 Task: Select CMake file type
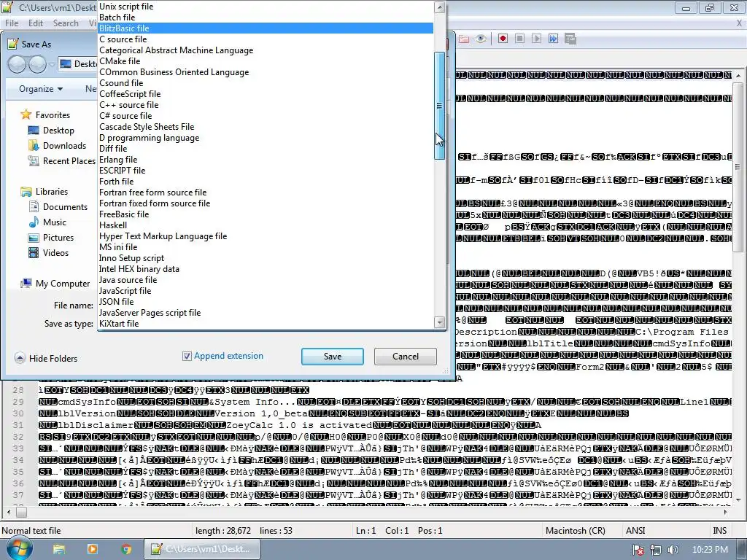[266, 61]
